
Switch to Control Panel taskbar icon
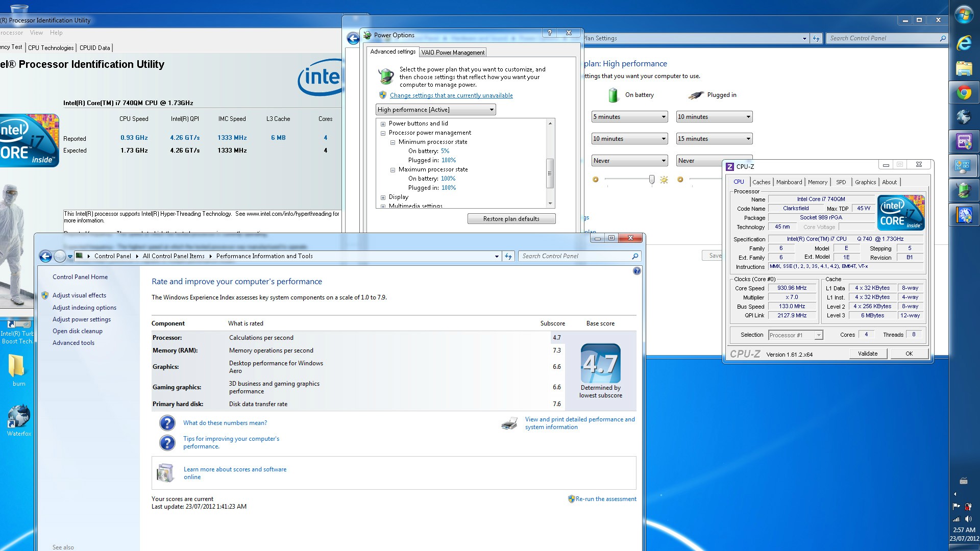(964, 166)
